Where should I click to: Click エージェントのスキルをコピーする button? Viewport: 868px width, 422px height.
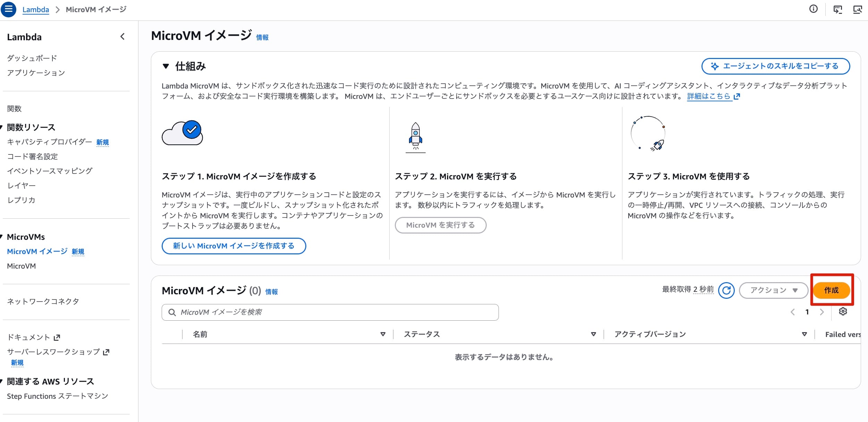click(776, 66)
